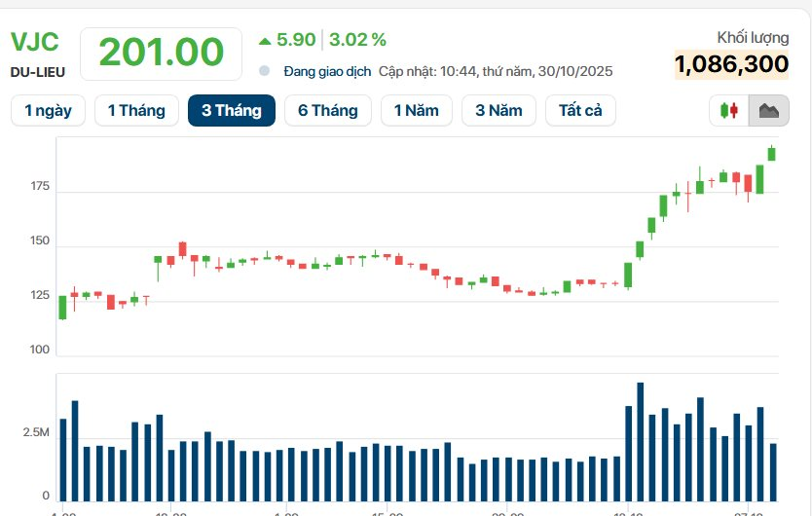This screenshot has height=516, width=812.
Task: Select the 3 Tháng time range
Action: point(231,111)
